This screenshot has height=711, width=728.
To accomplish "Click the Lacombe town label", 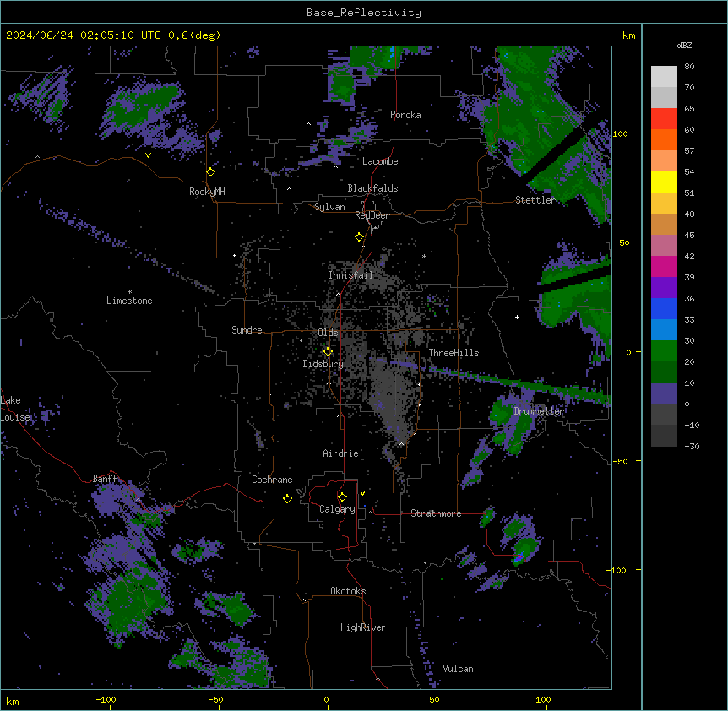I will click(380, 161).
